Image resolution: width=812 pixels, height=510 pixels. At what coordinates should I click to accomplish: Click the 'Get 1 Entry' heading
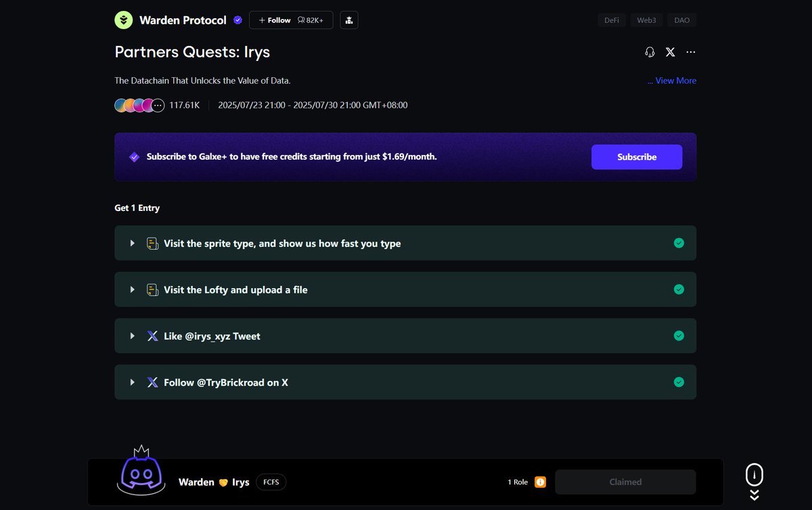click(x=137, y=208)
